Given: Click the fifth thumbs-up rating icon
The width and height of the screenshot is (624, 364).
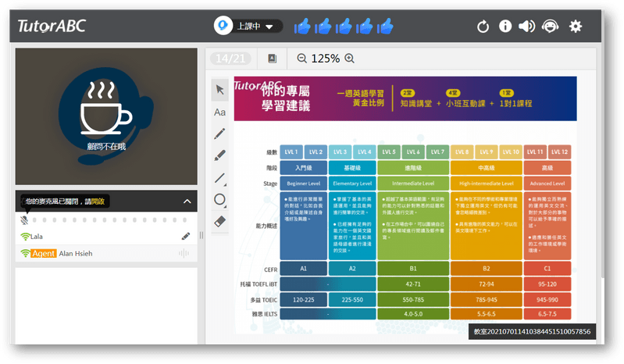Looking at the screenshot, I should (x=385, y=27).
